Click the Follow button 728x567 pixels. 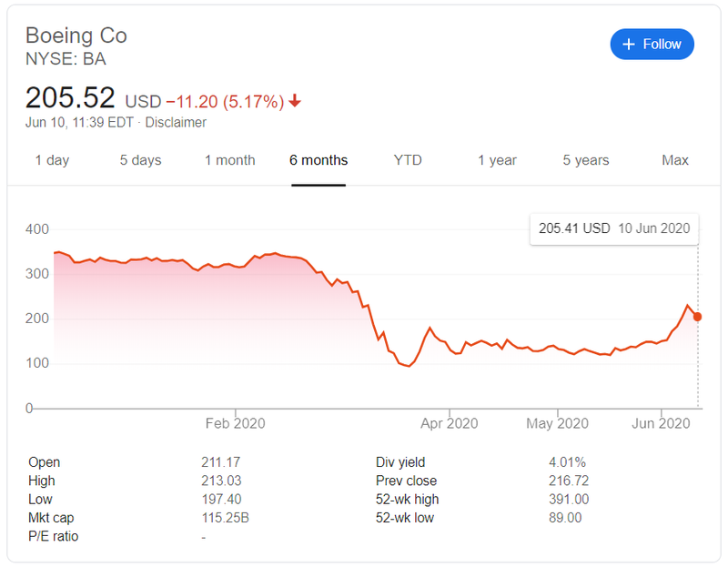pyautogui.click(x=652, y=44)
